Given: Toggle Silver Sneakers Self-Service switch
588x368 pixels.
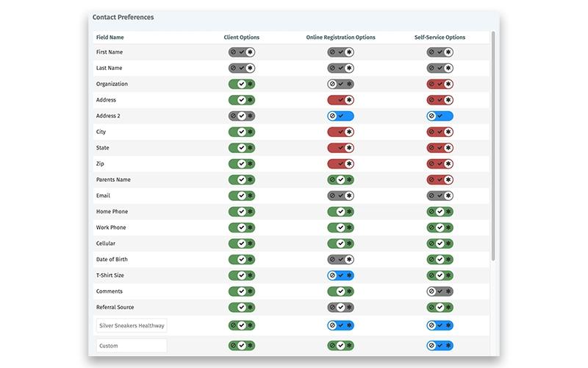Looking at the screenshot, I should [440, 325].
